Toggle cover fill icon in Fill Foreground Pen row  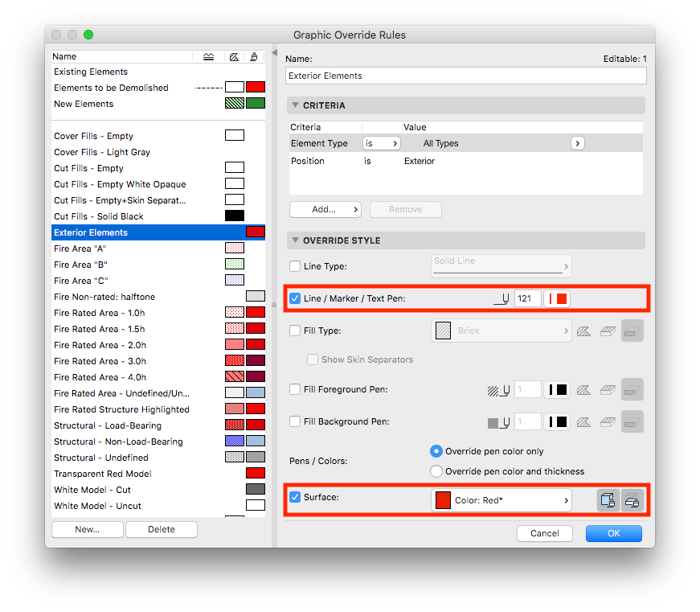point(608,390)
